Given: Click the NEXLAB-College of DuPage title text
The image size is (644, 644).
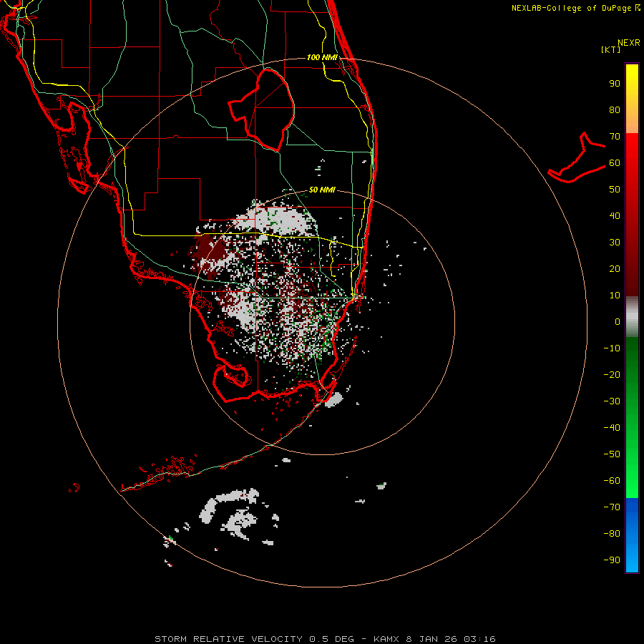Looking at the screenshot, I should click(x=576, y=8).
